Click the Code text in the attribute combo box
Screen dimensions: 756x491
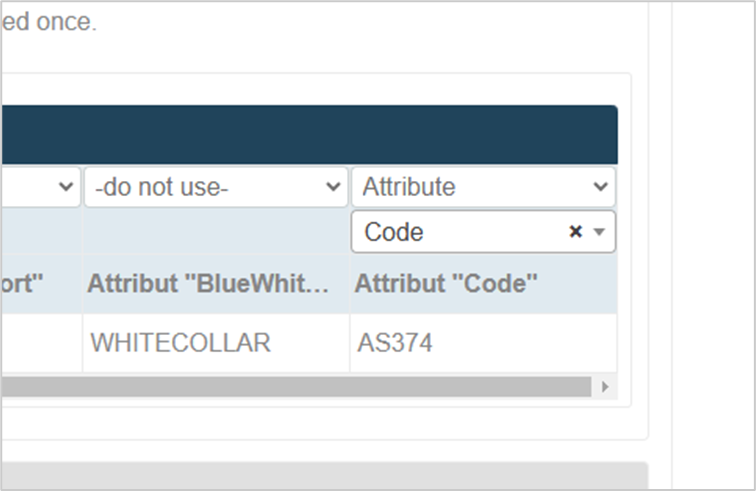click(394, 232)
